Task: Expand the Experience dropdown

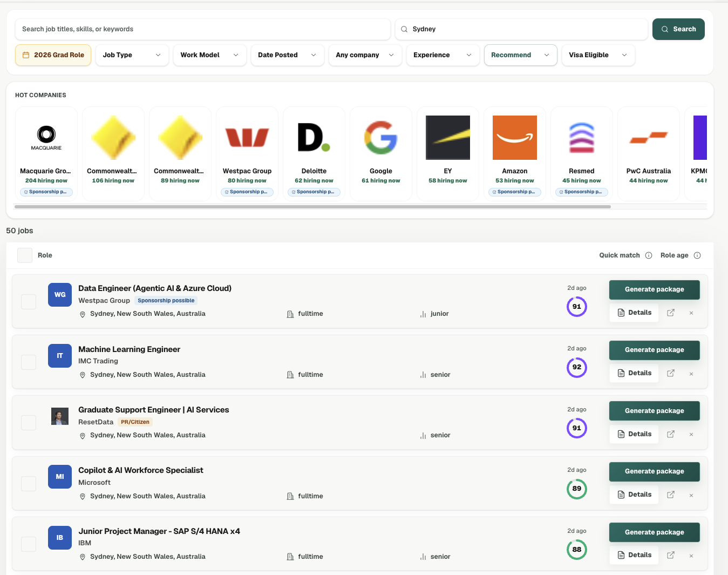Action: coord(443,55)
